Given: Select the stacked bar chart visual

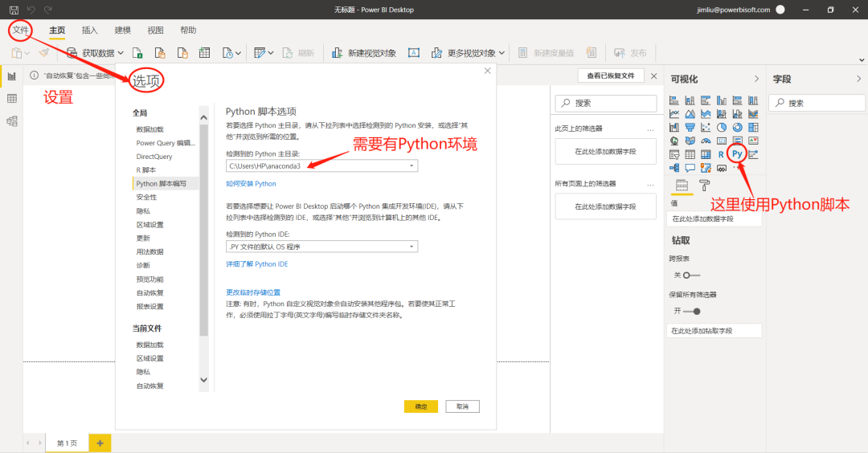Looking at the screenshot, I should coord(674,100).
